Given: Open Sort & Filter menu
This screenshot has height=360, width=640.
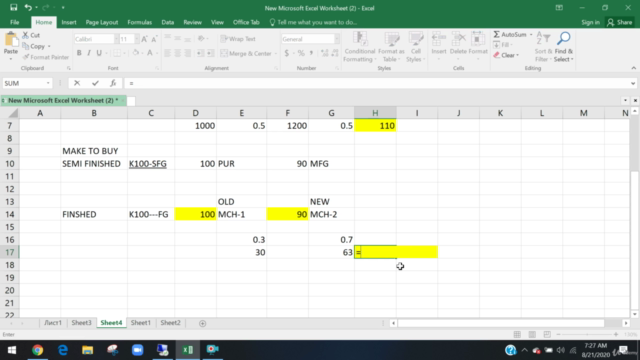Looking at the screenshot, I should [543, 47].
